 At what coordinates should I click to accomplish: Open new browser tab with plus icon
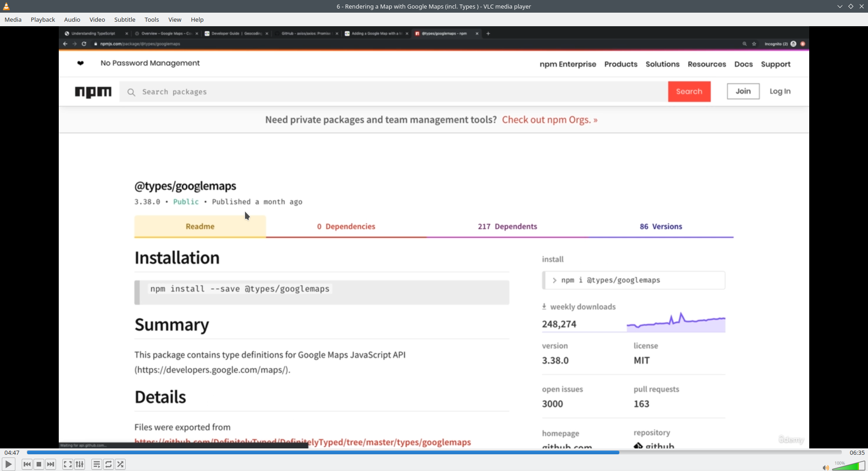point(488,33)
